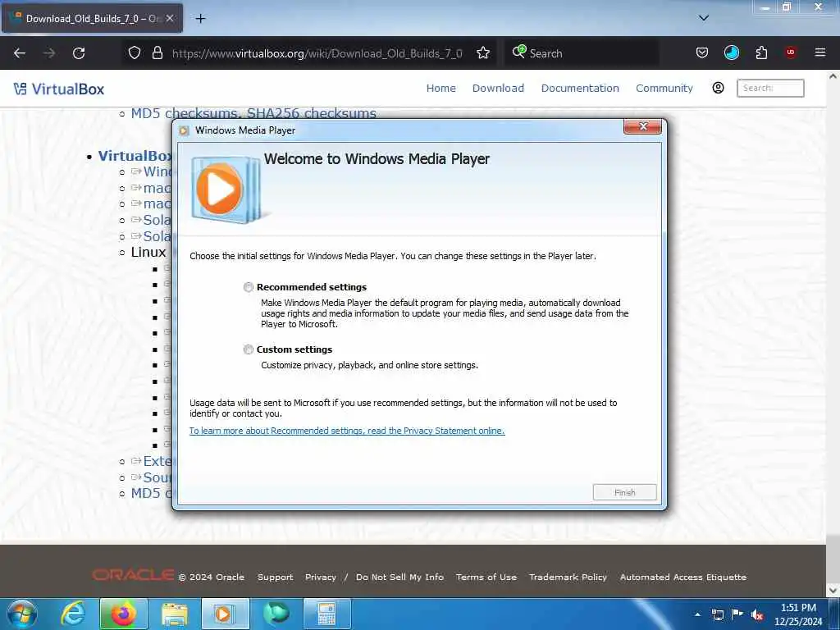This screenshot has width=840, height=630.
Task: Open the calculator-like taskbar app icon
Action: [326, 614]
